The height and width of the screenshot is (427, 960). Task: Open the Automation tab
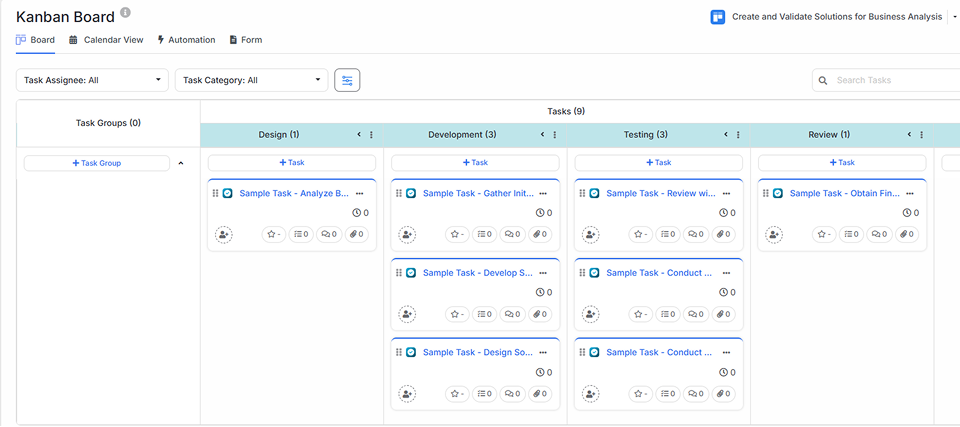point(186,40)
